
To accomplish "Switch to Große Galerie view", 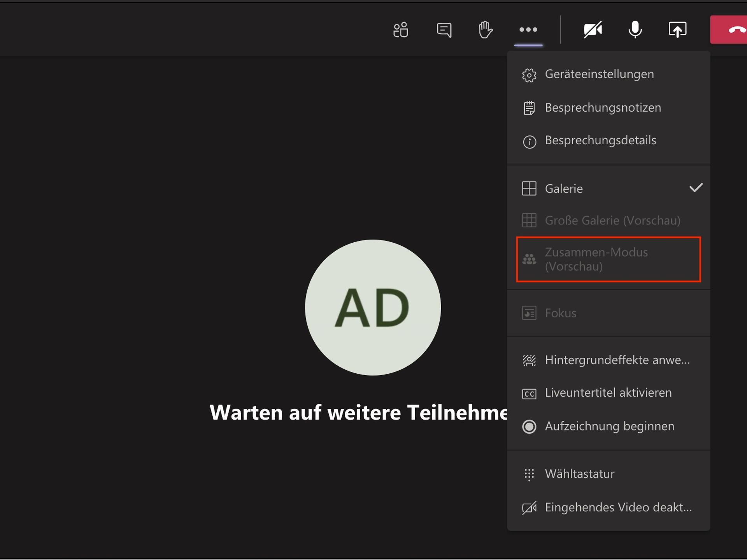I will (x=613, y=220).
